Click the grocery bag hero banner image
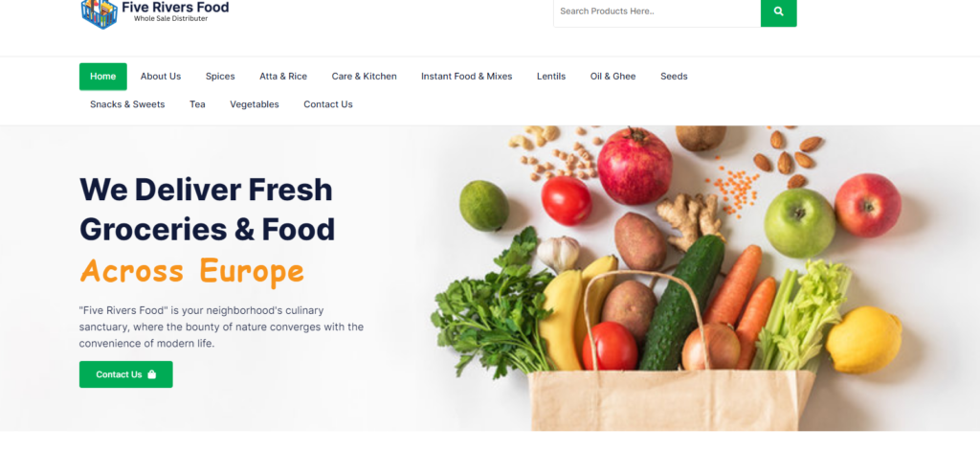 pos(669,279)
